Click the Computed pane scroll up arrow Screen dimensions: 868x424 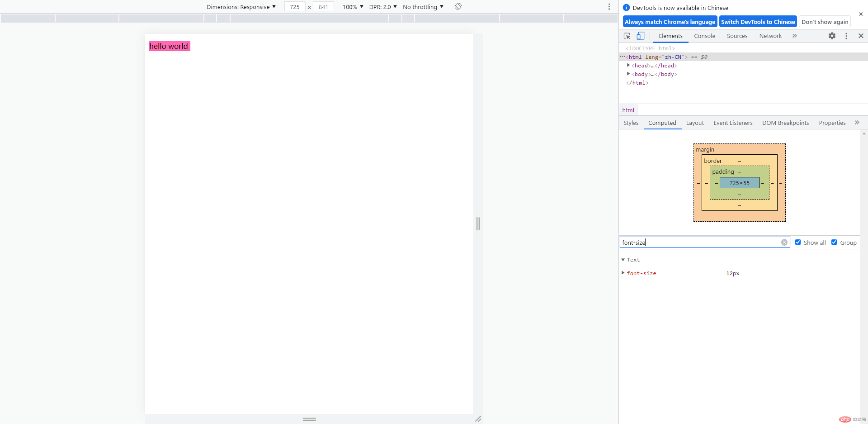tap(864, 133)
